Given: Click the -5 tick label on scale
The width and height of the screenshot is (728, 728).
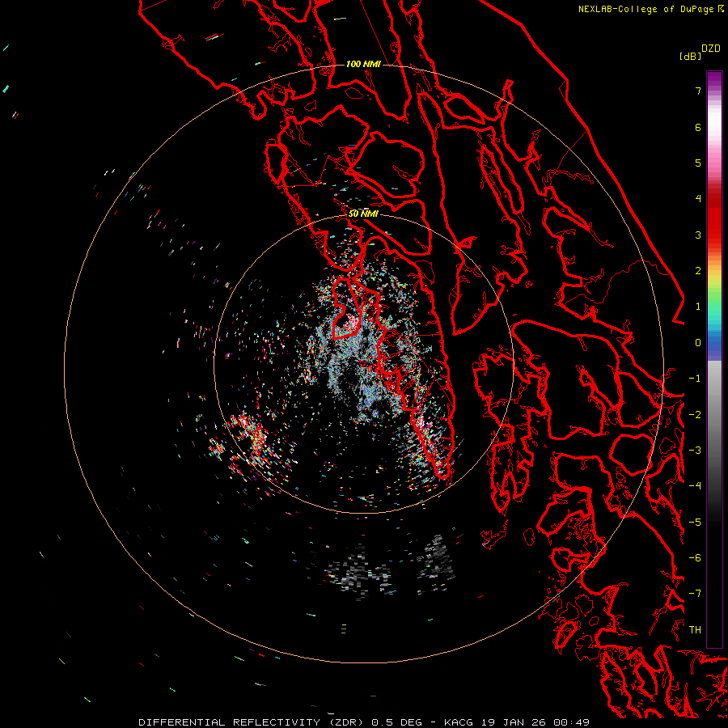Looking at the screenshot, I should (x=695, y=523).
